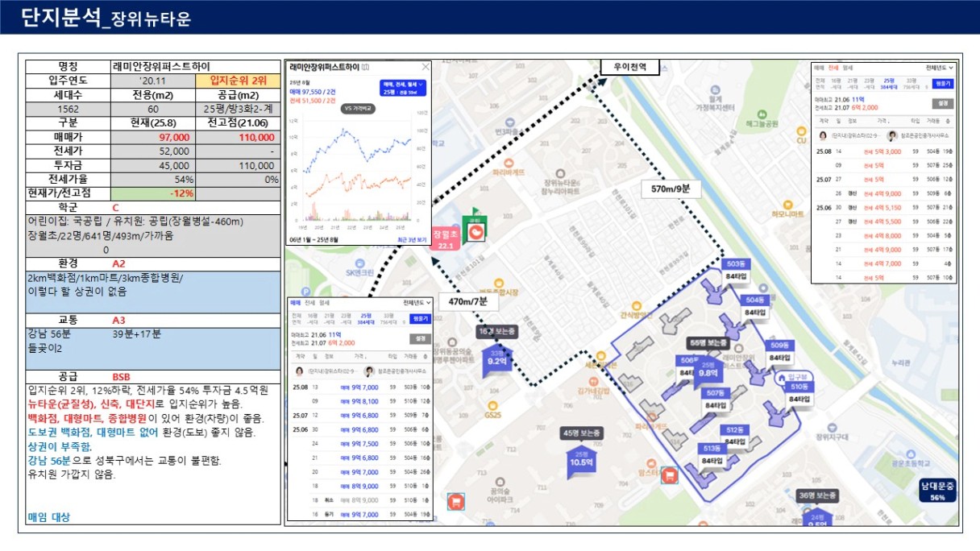980x551 pixels.
Task: Click the 509동 building label
Action: tap(780, 346)
